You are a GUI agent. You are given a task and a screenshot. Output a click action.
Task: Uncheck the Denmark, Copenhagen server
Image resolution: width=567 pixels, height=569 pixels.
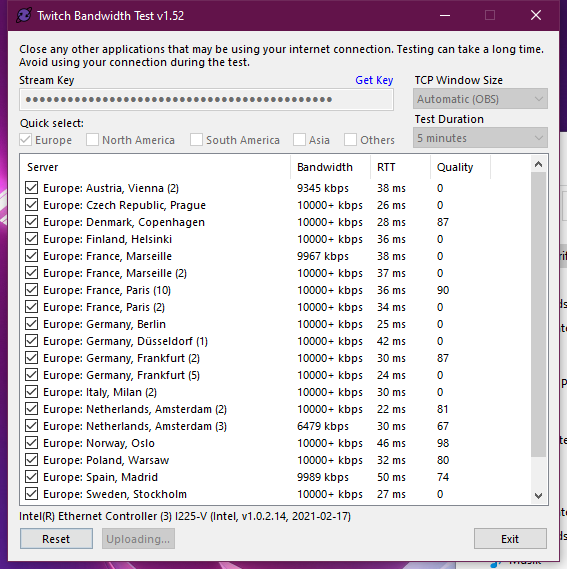(32, 222)
